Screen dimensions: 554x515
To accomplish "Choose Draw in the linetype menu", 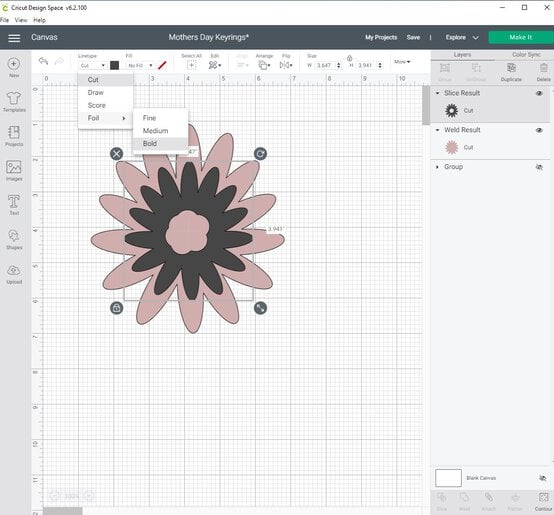I will [x=106, y=93].
